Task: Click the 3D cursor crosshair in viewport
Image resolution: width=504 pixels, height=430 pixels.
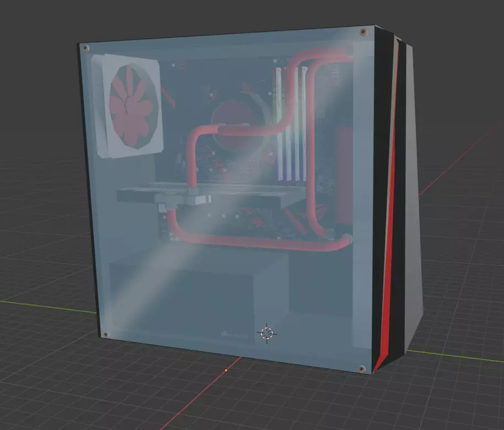Action: tap(267, 333)
